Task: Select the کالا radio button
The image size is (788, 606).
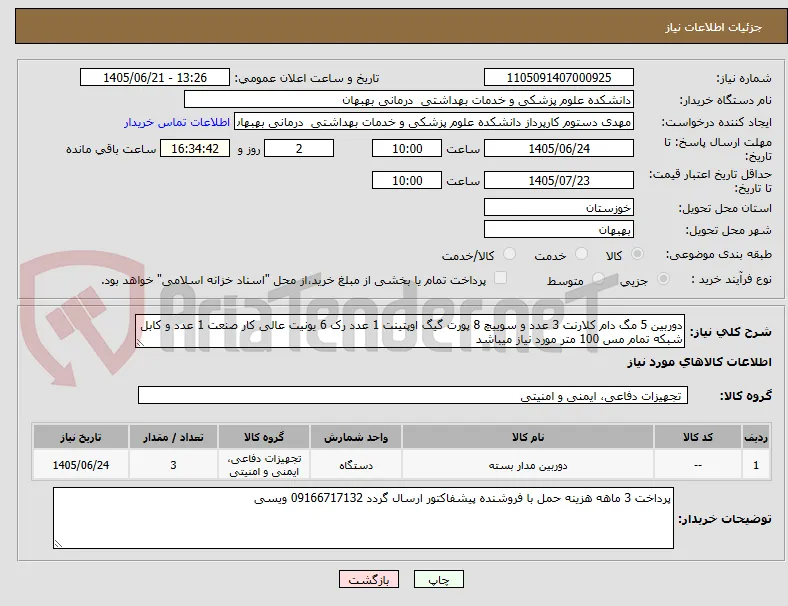Action: click(637, 254)
